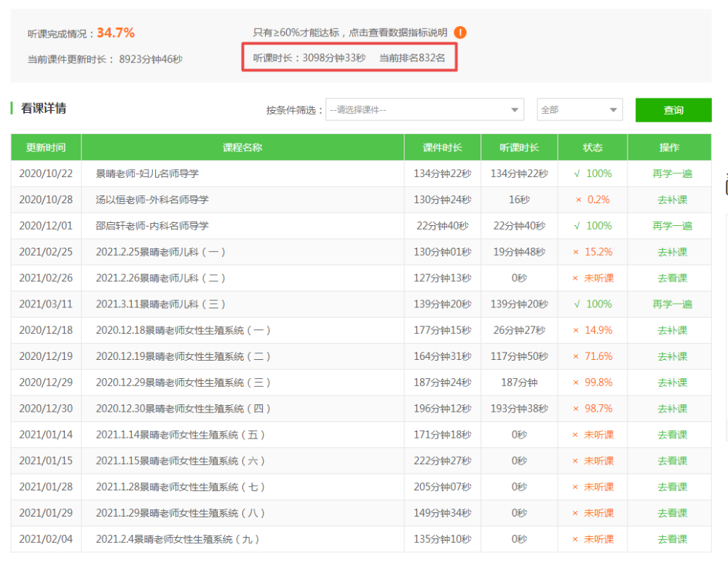Viewport: 728px width, 561px height.
Task: Click 再学一遍 for 2021.3.11 儿科（三）
Action: point(672,305)
